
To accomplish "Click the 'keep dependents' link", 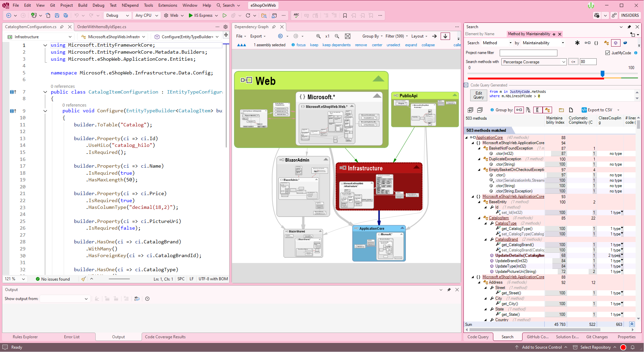I will click(336, 45).
